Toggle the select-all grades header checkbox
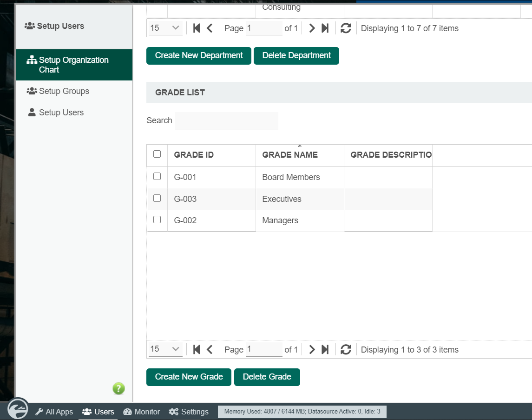 (x=157, y=154)
